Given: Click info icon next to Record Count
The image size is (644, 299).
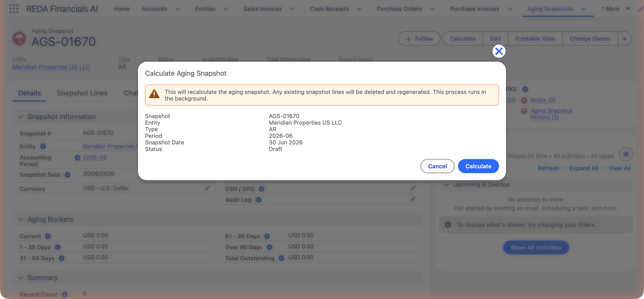Looking at the screenshot, I should click(64, 295).
